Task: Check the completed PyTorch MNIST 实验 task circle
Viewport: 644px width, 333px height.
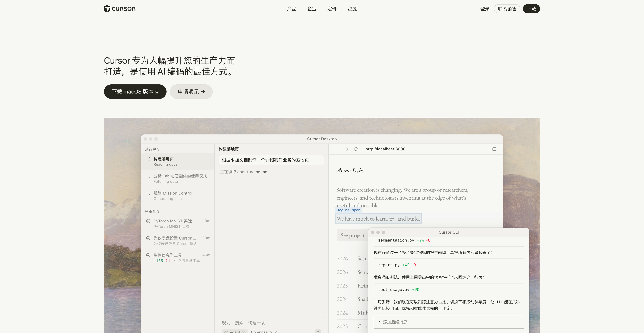Action: click(x=148, y=221)
